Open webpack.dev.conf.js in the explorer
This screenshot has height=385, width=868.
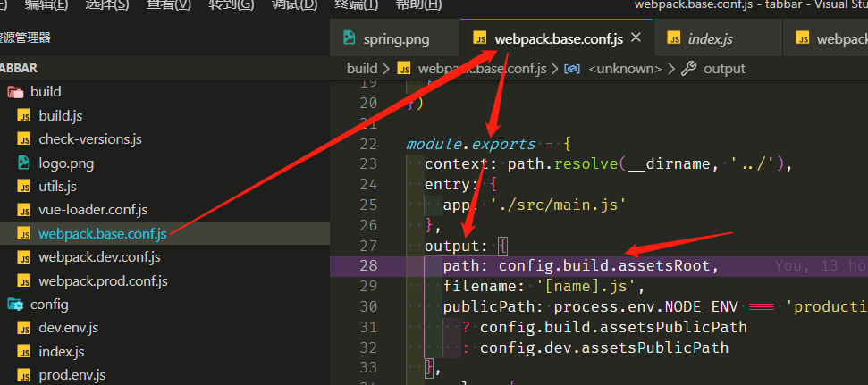(x=99, y=257)
